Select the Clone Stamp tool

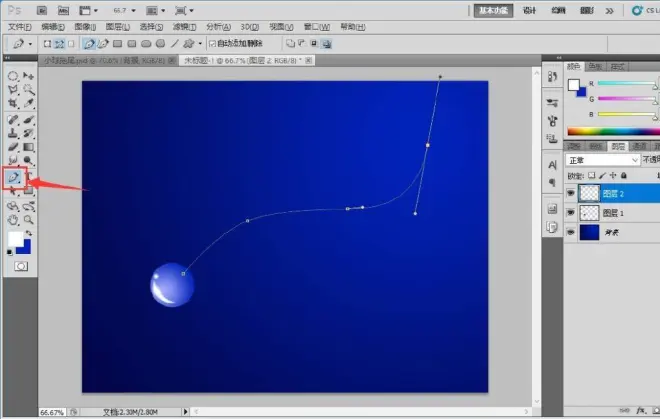tap(13, 133)
